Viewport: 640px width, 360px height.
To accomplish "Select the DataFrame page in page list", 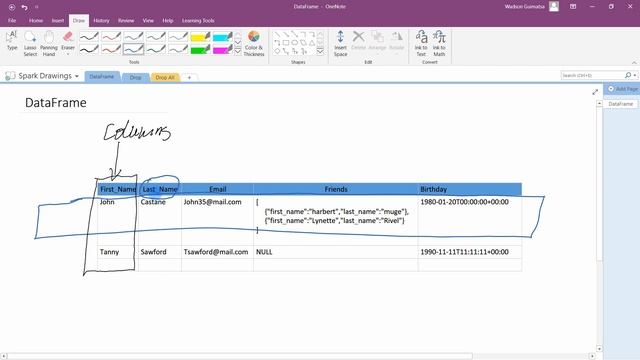I will click(x=620, y=104).
